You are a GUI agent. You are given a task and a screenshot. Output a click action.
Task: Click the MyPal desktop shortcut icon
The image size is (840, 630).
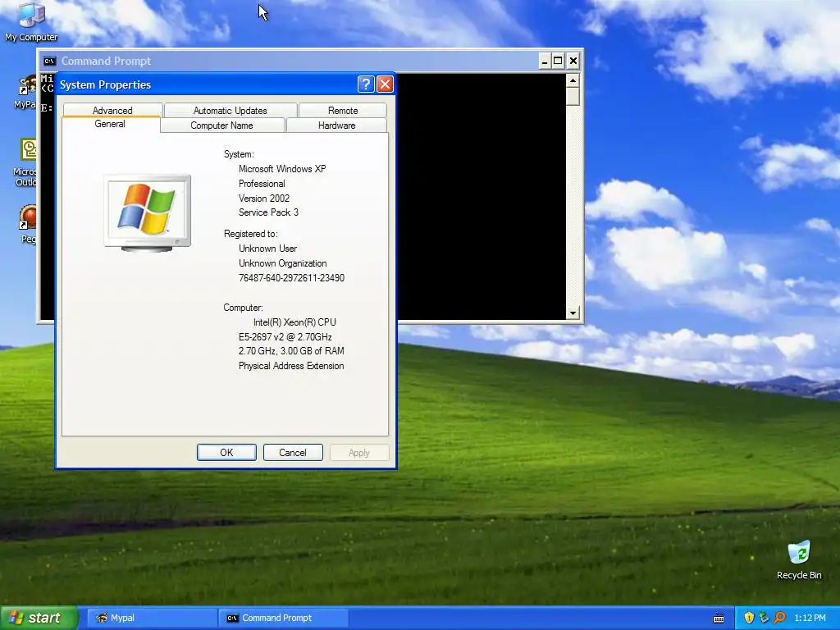point(28,85)
